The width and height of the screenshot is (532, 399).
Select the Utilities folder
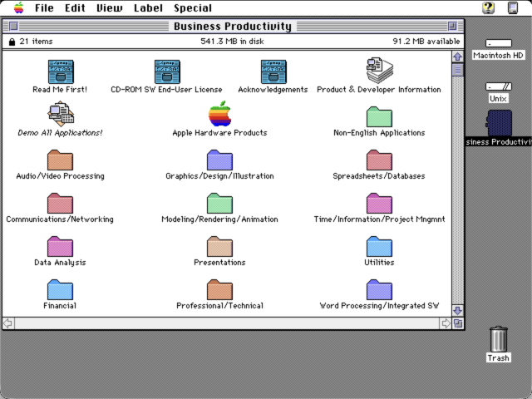tap(379, 246)
